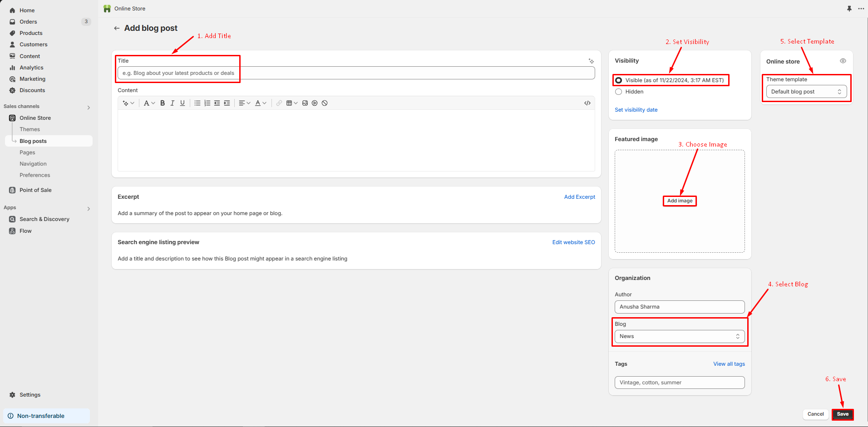Screen dimensions: 868x427
Task: Clear formatting with the circle-slash icon
Action: (x=325, y=103)
